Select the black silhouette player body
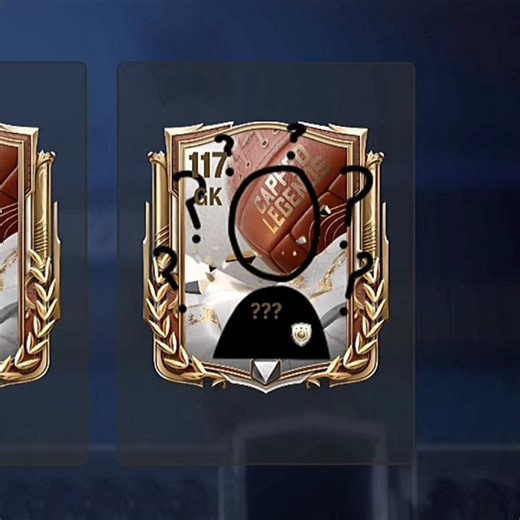This screenshot has width=520, height=520. tap(272, 322)
